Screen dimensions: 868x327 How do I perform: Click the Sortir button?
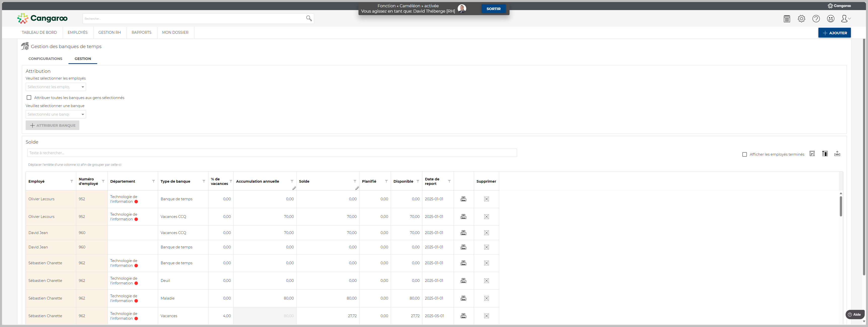(x=493, y=9)
